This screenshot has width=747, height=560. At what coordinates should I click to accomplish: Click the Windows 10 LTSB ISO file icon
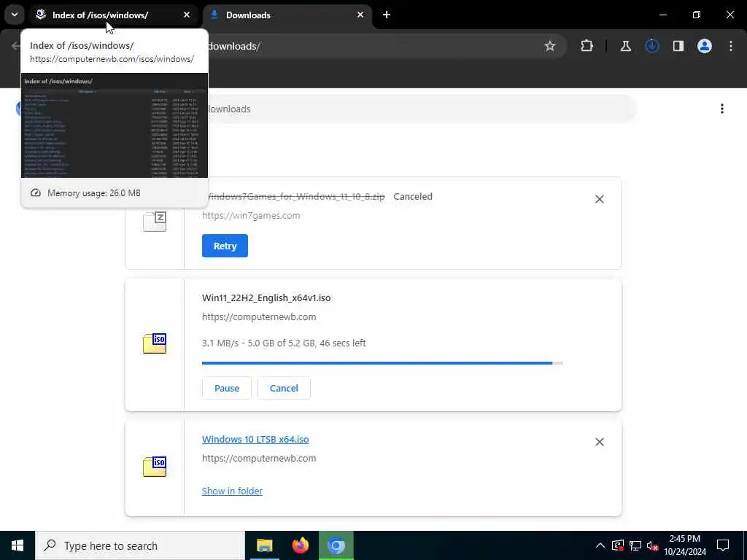pos(155,466)
